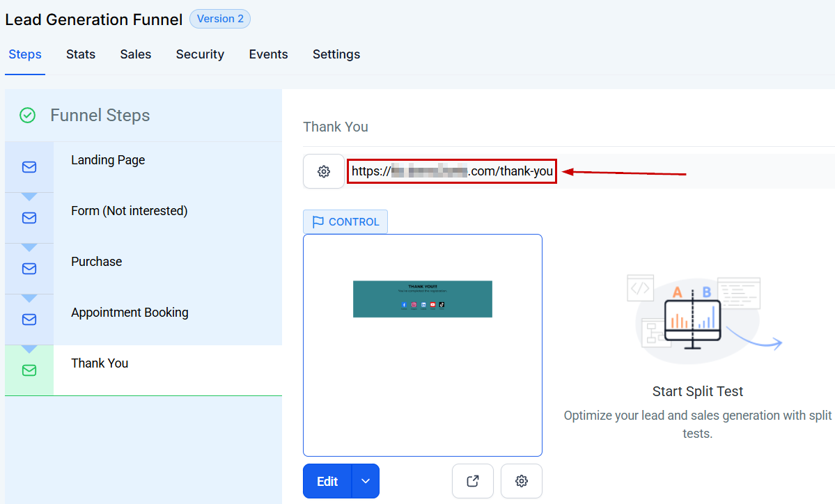
Task: Click the Start Split Test heading
Action: pos(698,392)
